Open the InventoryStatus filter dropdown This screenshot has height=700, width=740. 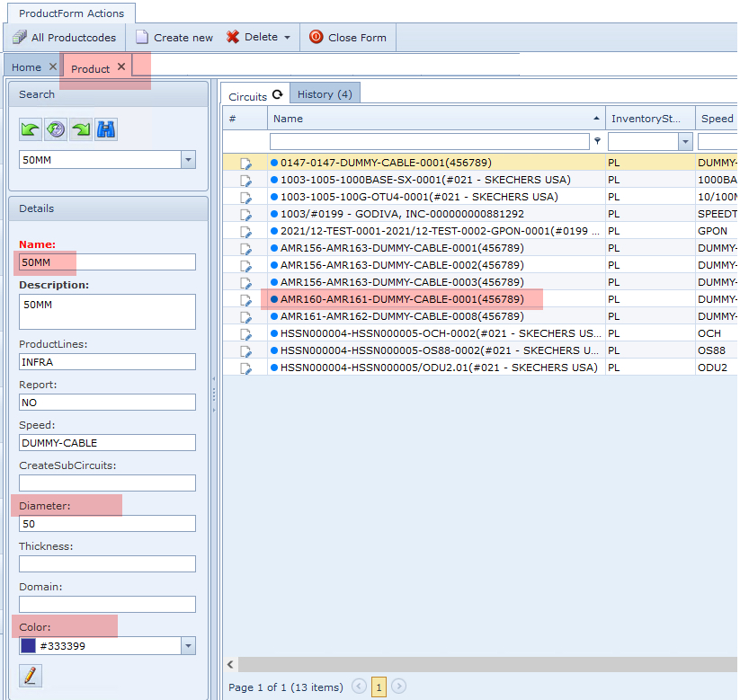[x=685, y=142]
